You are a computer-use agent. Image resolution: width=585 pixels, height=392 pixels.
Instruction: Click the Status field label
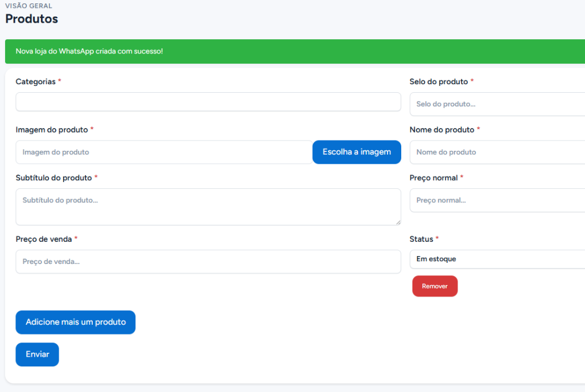click(x=421, y=240)
